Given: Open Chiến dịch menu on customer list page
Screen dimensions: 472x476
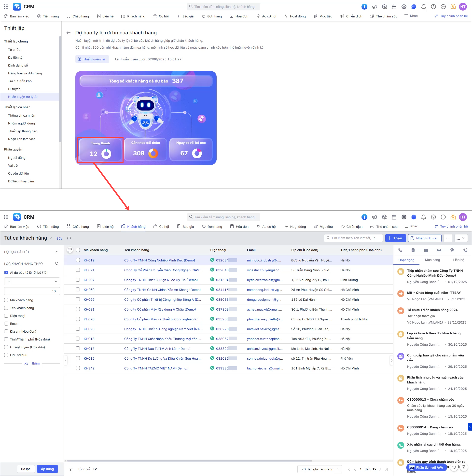Looking at the screenshot, I should pos(351,227).
